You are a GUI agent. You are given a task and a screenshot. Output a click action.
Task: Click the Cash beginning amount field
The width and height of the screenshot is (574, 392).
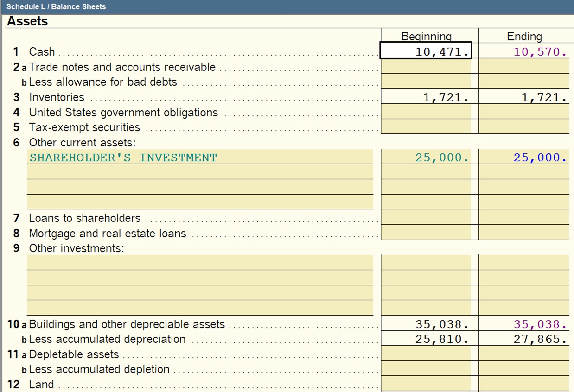pyautogui.click(x=426, y=51)
